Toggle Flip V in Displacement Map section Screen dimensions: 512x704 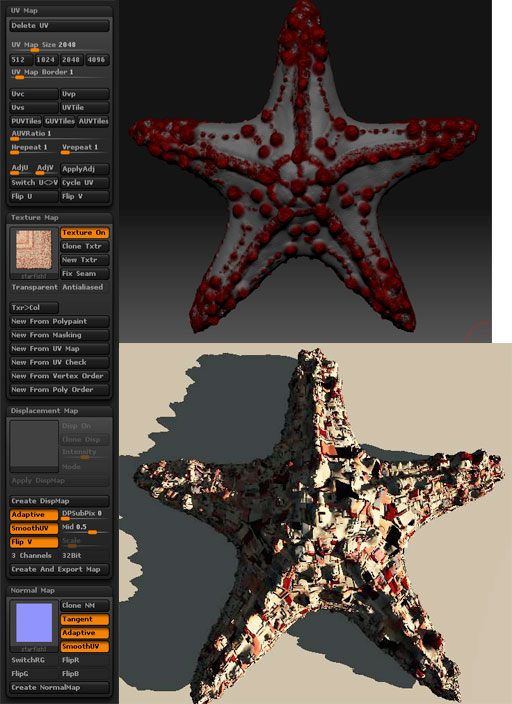pos(34,542)
